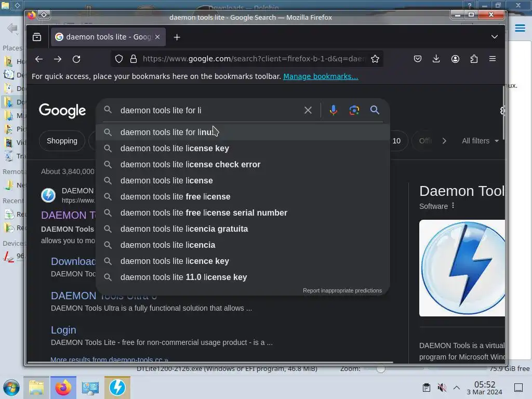Start Google voice search microphone
The height and width of the screenshot is (399, 532).
[x=333, y=110]
